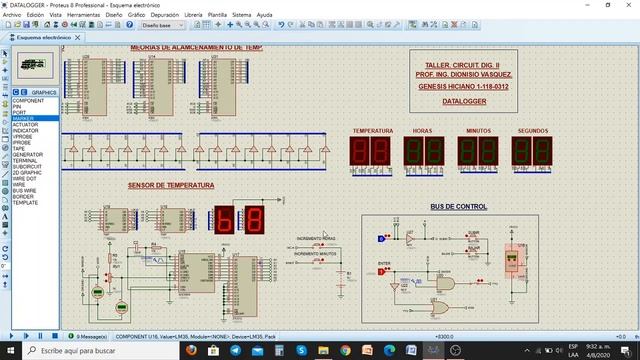Advance simulation with Step button
The height and width of the screenshot is (360, 640).
(x=26, y=336)
